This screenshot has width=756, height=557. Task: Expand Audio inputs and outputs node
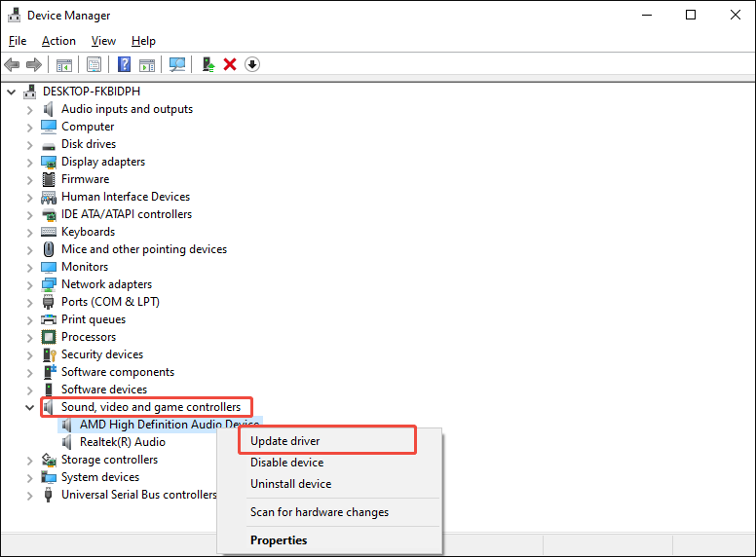[x=30, y=110]
